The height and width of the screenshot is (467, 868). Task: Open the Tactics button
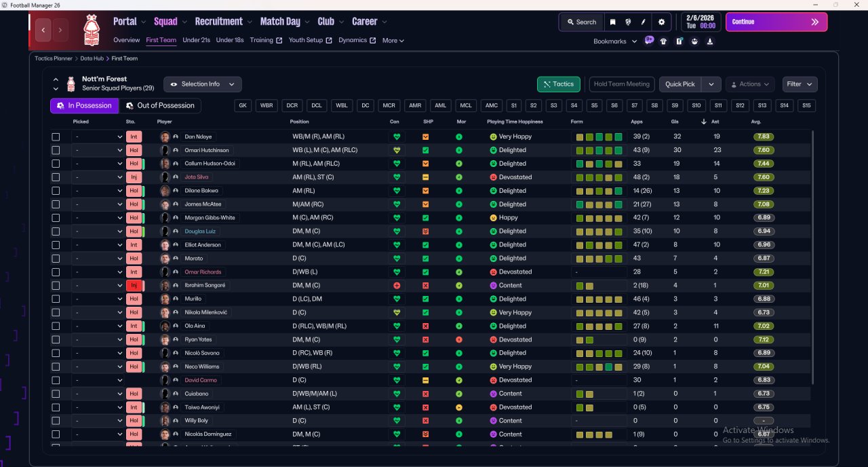coord(558,84)
